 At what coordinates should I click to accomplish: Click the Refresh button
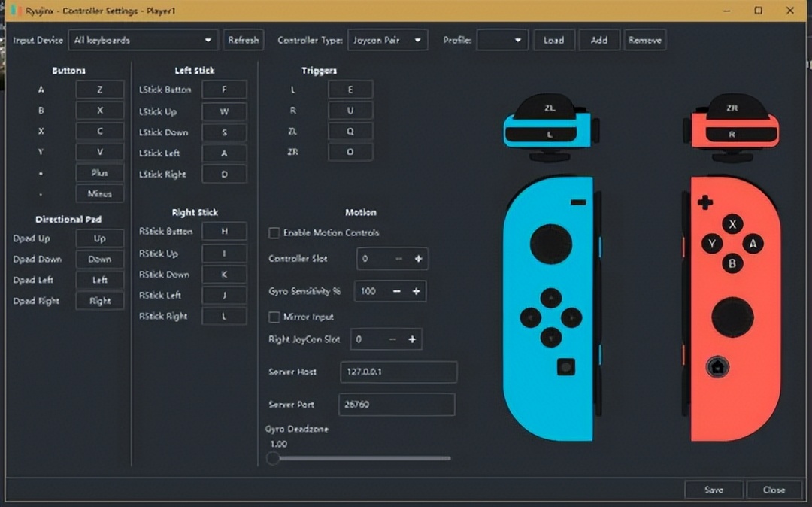[244, 40]
